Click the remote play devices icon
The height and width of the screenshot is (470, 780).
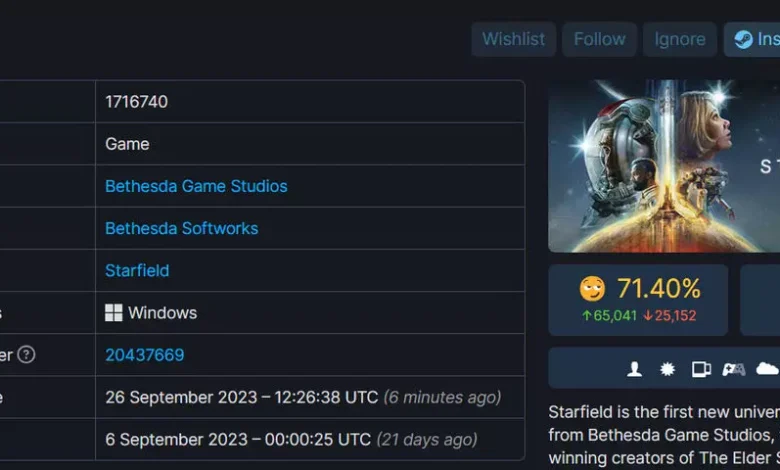pyautogui.click(x=701, y=369)
